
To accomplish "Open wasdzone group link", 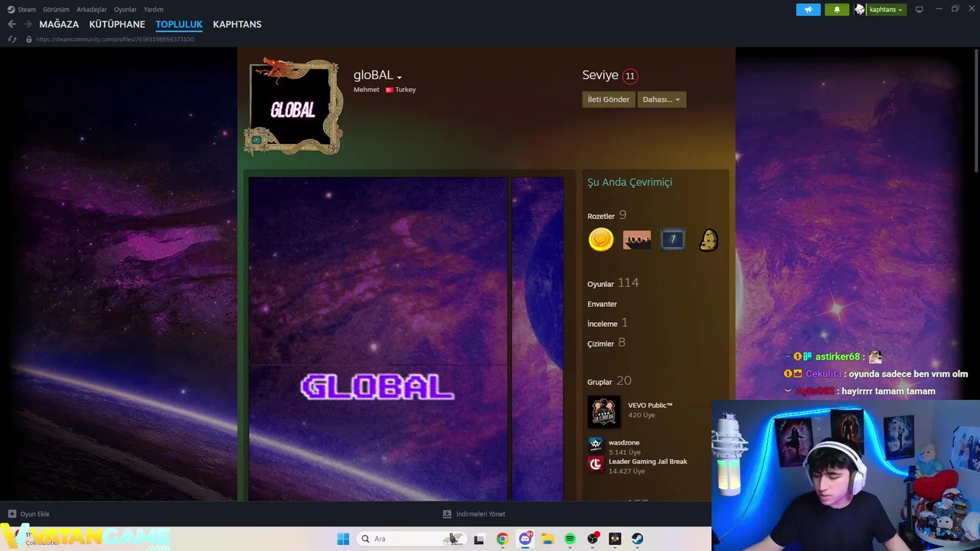I will point(624,442).
